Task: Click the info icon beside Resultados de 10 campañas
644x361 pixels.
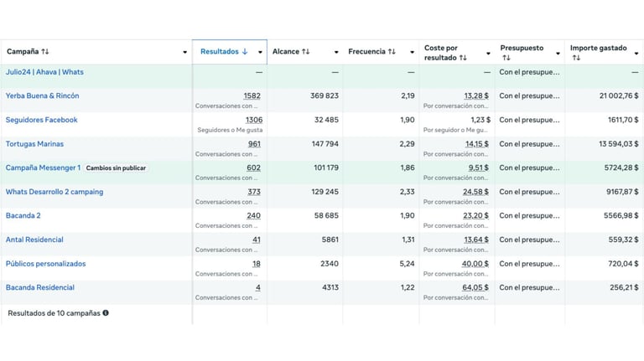Action: pyautogui.click(x=106, y=313)
